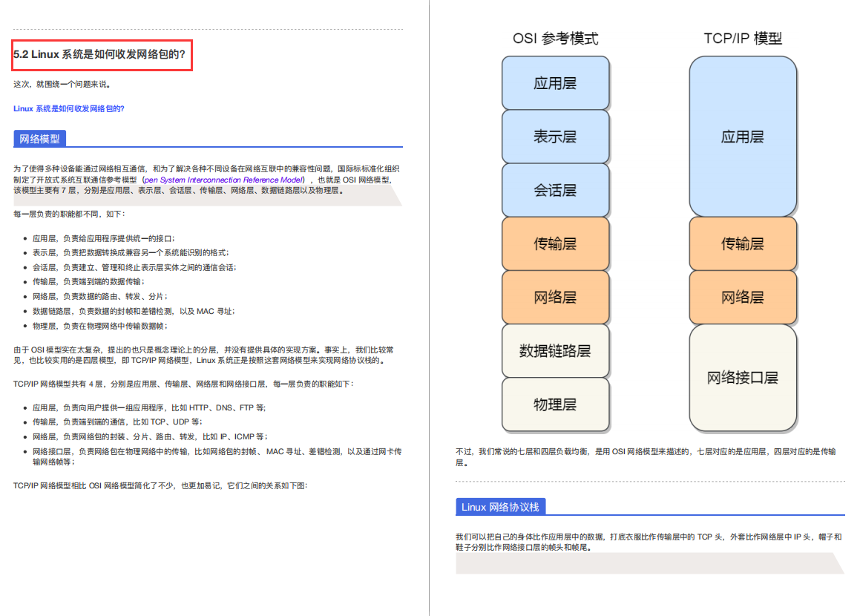Click the "Linux 网络协议栈" section header badge
This screenshot has height=616, width=860.
(x=502, y=507)
